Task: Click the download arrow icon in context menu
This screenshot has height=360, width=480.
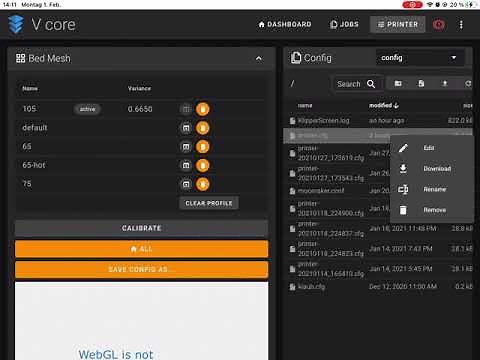Action: pyautogui.click(x=403, y=168)
